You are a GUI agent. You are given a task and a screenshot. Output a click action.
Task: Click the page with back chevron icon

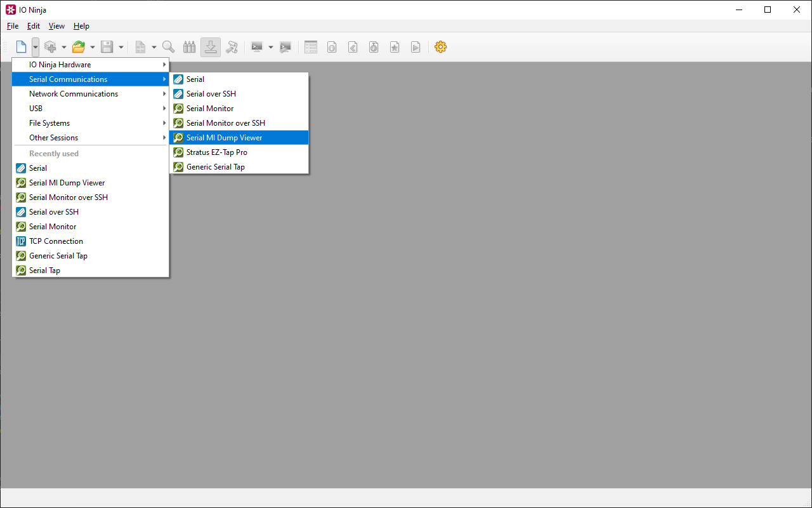coord(353,47)
